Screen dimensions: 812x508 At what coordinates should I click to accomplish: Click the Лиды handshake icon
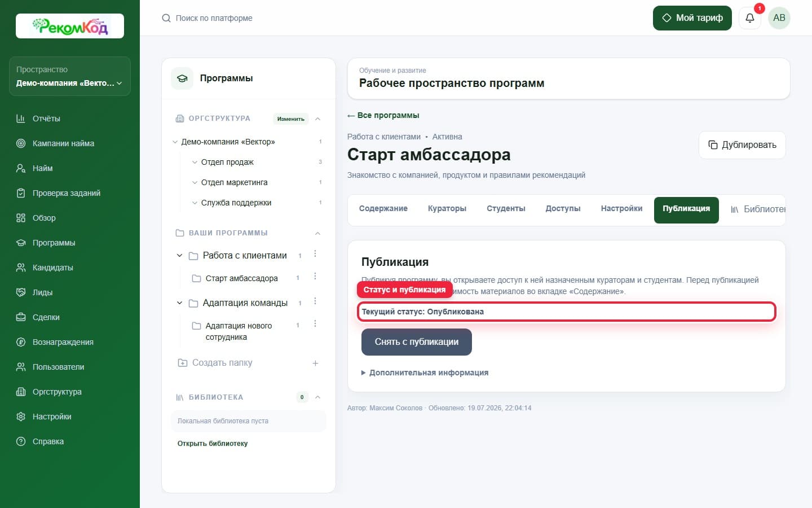(21, 292)
